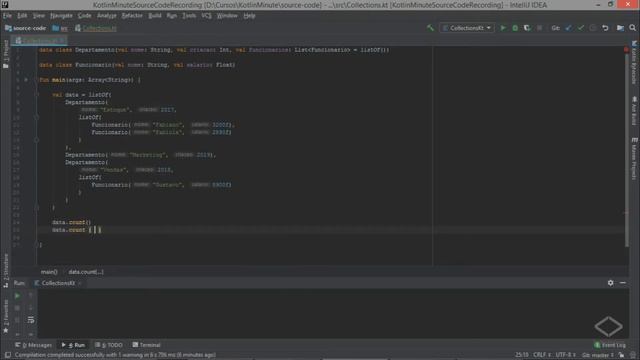The height and width of the screenshot is (360, 640).
Task: Open the Analyze menu
Action: 107,16
